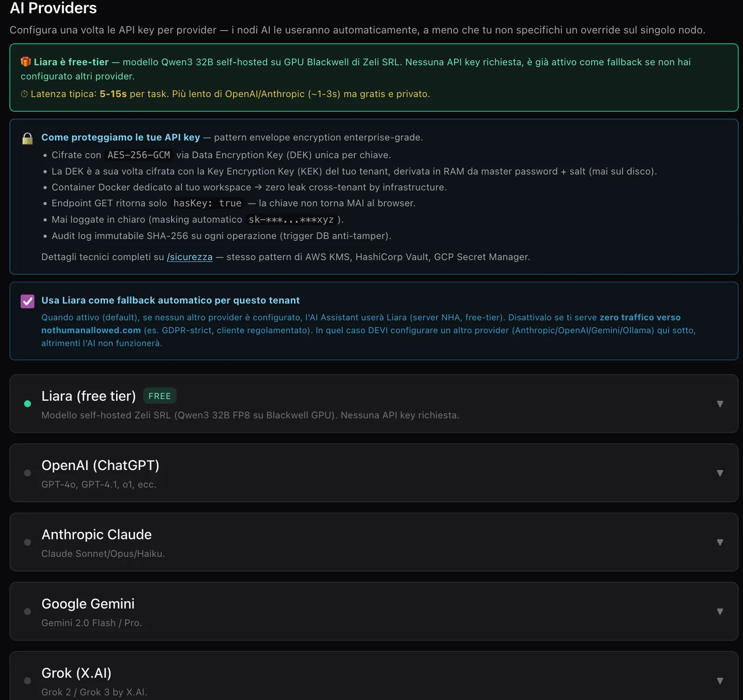
Task: Click the Grok (X.AI) title
Action: click(76, 673)
